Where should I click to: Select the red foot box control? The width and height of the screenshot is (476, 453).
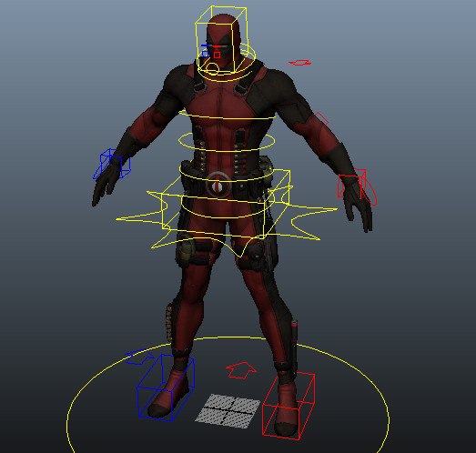coord(289,406)
